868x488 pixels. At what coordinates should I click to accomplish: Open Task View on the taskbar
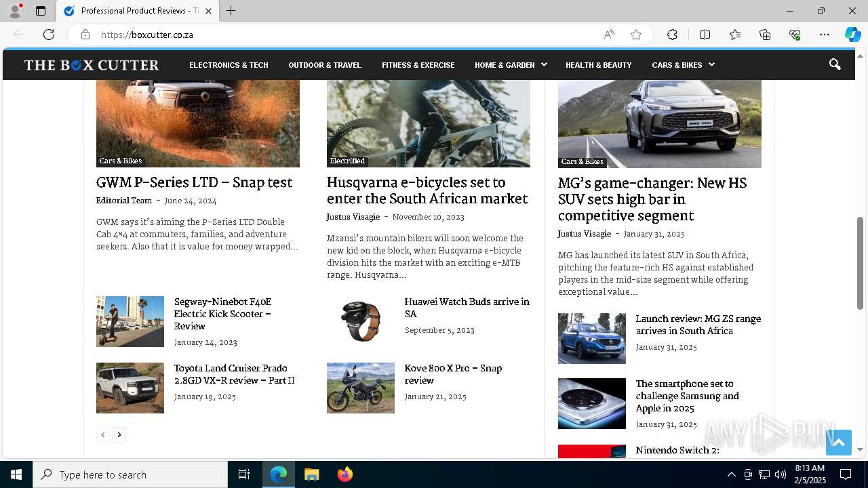click(x=244, y=474)
